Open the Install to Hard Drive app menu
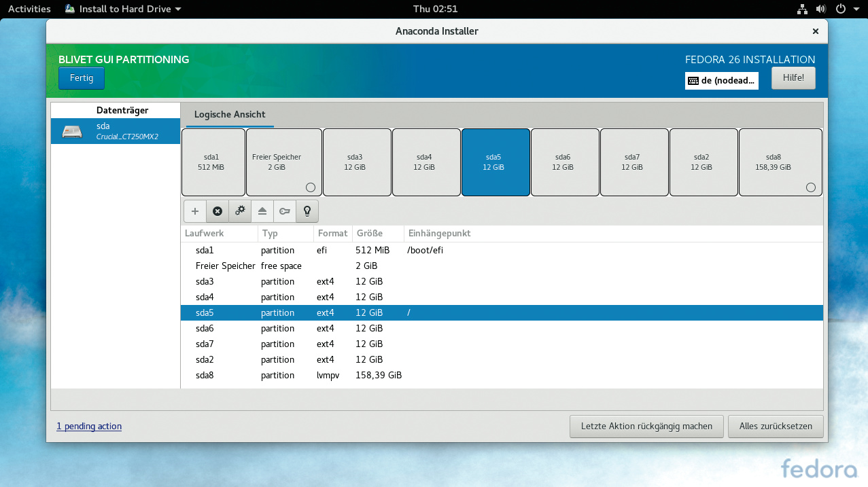The width and height of the screenshot is (868, 487). click(x=123, y=9)
